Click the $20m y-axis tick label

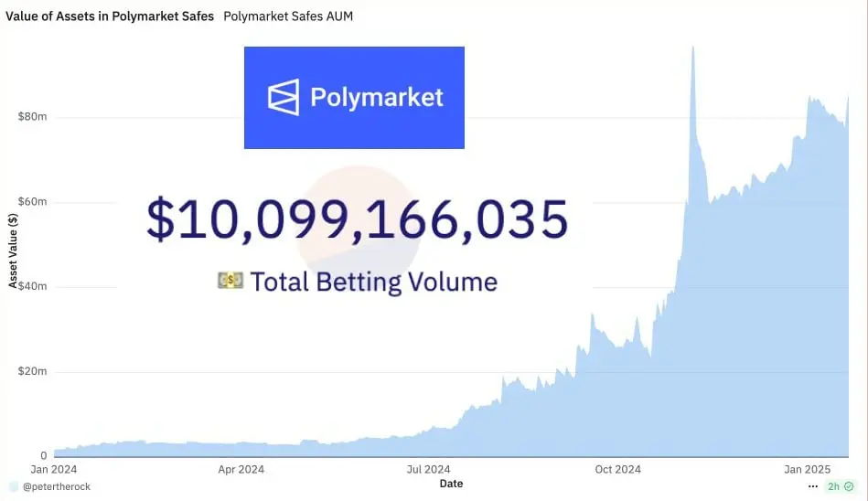tap(32, 371)
